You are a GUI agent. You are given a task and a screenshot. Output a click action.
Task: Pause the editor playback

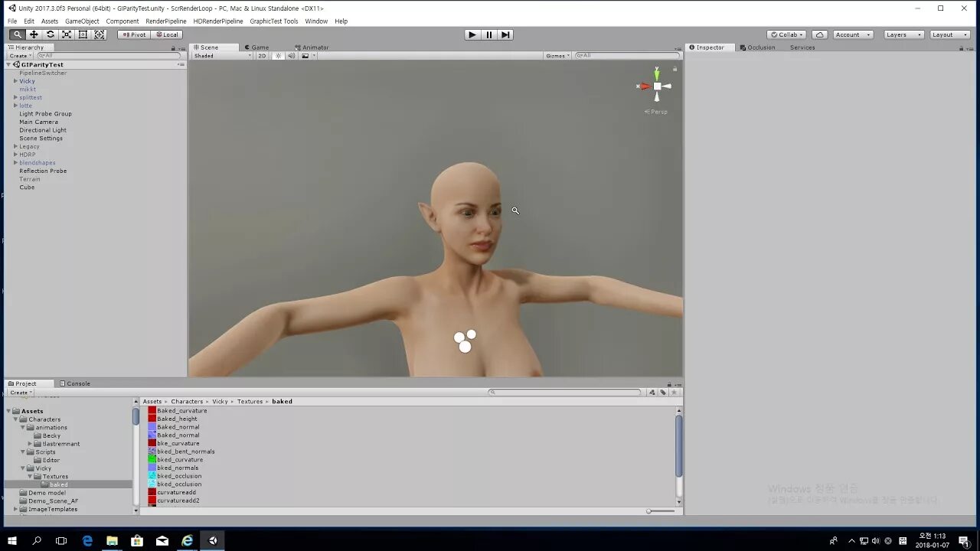click(489, 34)
